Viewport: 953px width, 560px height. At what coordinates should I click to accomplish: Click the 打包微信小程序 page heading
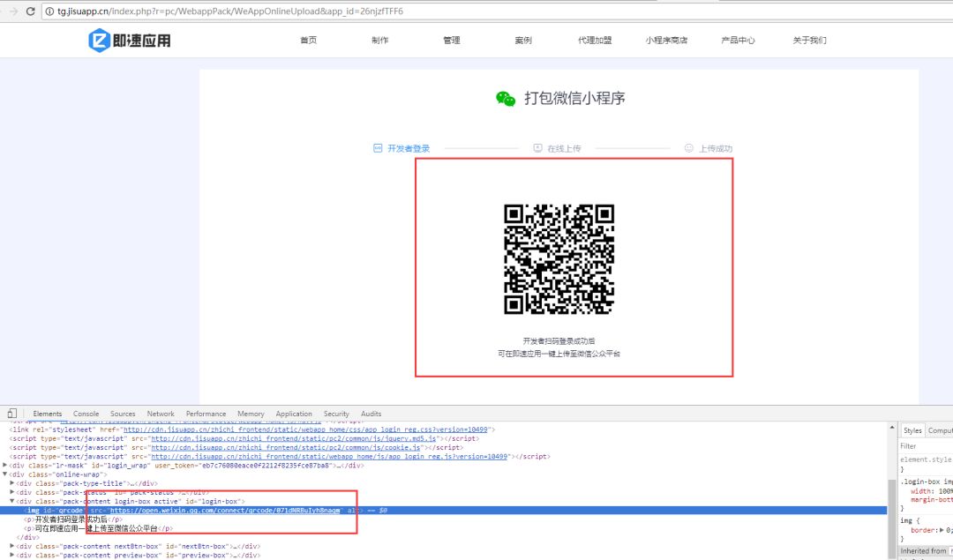pyautogui.click(x=574, y=99)
